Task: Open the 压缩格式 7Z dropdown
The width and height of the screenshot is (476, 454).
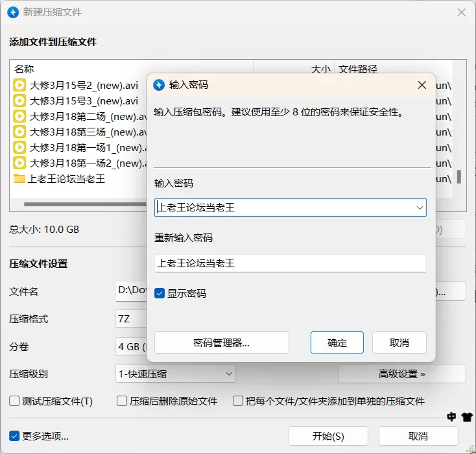Action: pos(130,319)
